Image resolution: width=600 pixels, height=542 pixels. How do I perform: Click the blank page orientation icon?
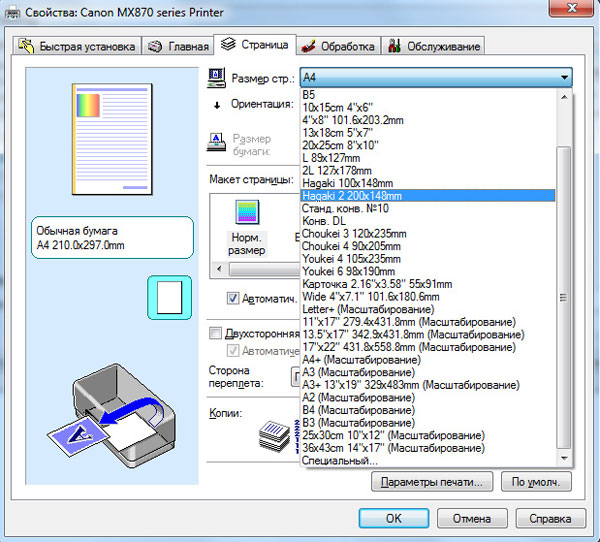pyautogui.click(x=170, y=297)
